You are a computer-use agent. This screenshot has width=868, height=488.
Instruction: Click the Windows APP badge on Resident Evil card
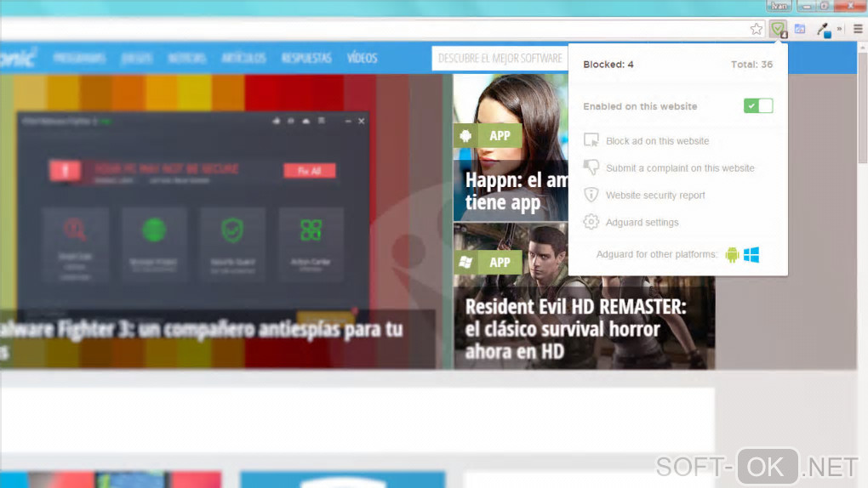[x=488, y=262]
